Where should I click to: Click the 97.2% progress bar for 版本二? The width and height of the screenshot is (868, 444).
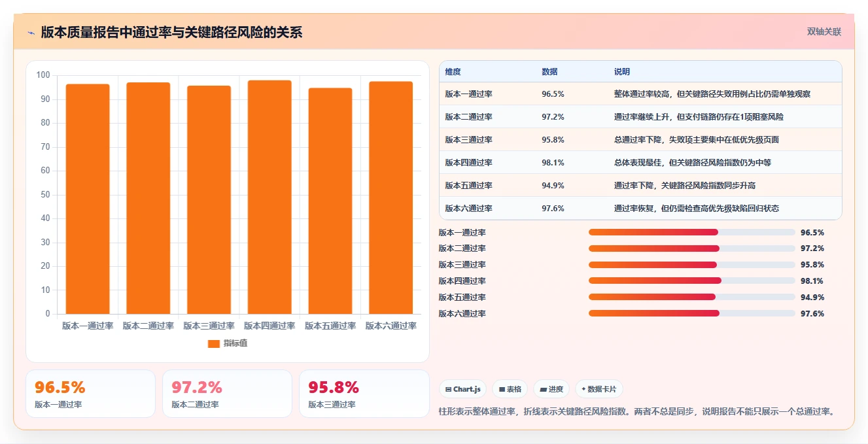click(691, 248)
